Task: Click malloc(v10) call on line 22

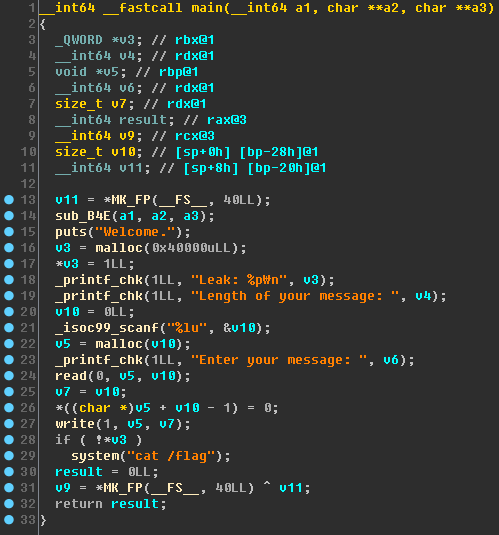Action: (x=139, y=344)
